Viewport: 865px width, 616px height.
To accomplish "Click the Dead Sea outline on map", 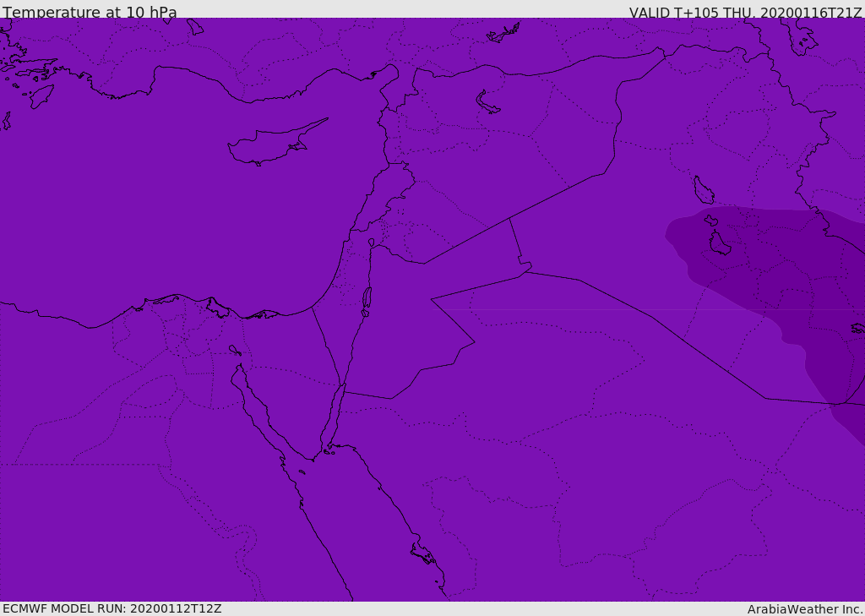I will tap(367, 302).
